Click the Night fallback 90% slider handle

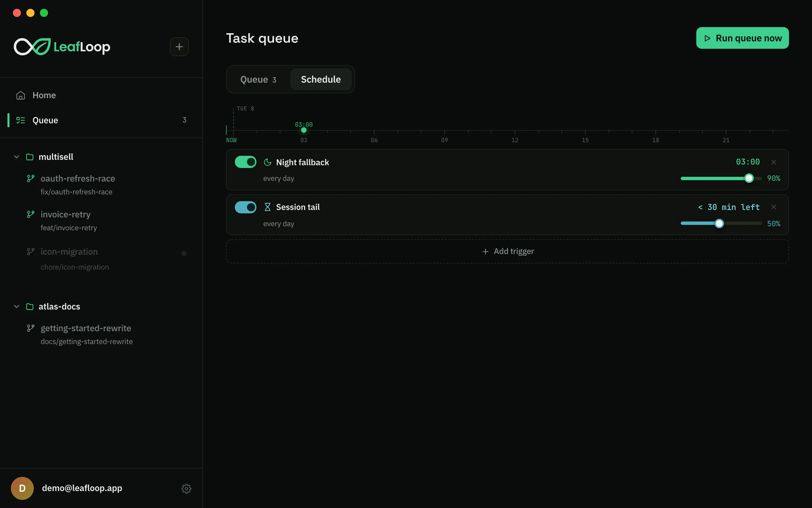pyautogui.click(x=749, y=178)
